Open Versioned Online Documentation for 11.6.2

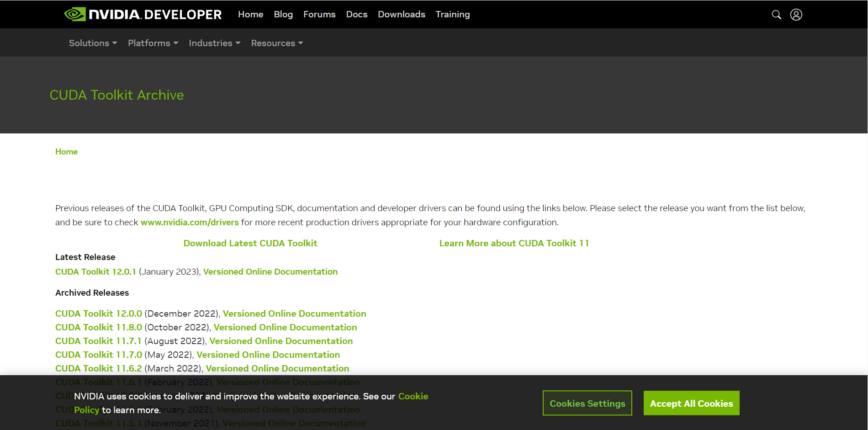click(x=277, y=368)
